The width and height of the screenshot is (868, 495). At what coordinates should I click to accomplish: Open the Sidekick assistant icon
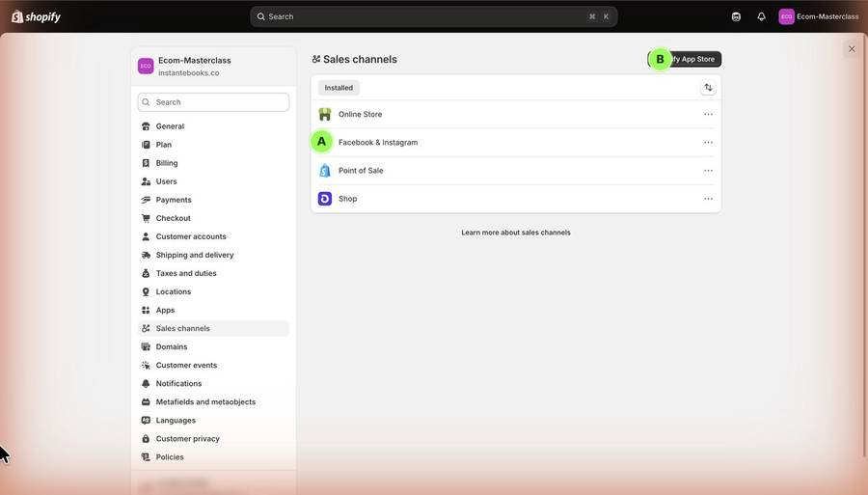pyautogui.click(x=736, y=16)
